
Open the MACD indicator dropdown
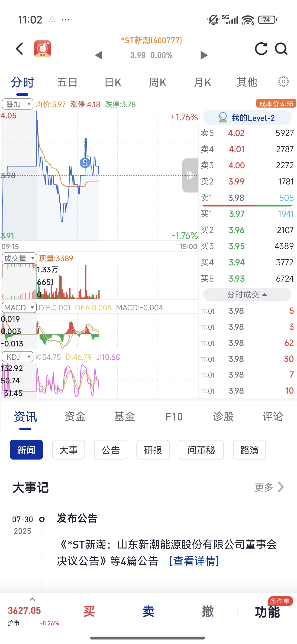coord(19,307)
